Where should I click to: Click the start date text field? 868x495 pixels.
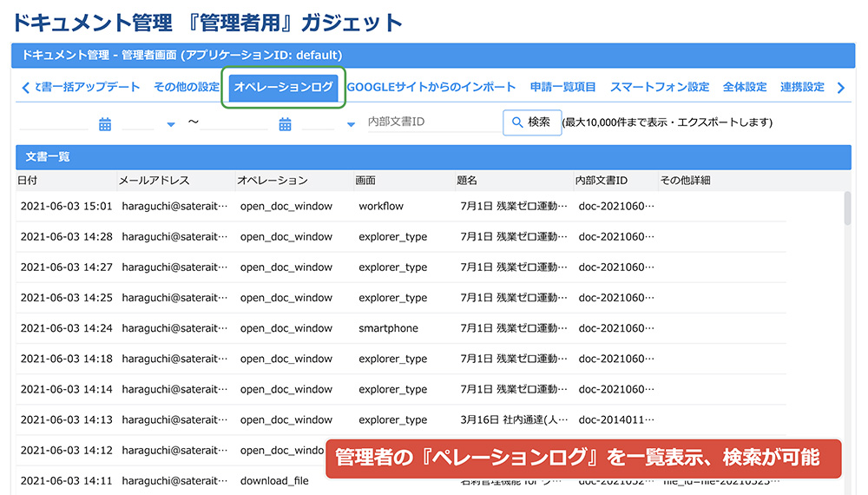[54, 123]
